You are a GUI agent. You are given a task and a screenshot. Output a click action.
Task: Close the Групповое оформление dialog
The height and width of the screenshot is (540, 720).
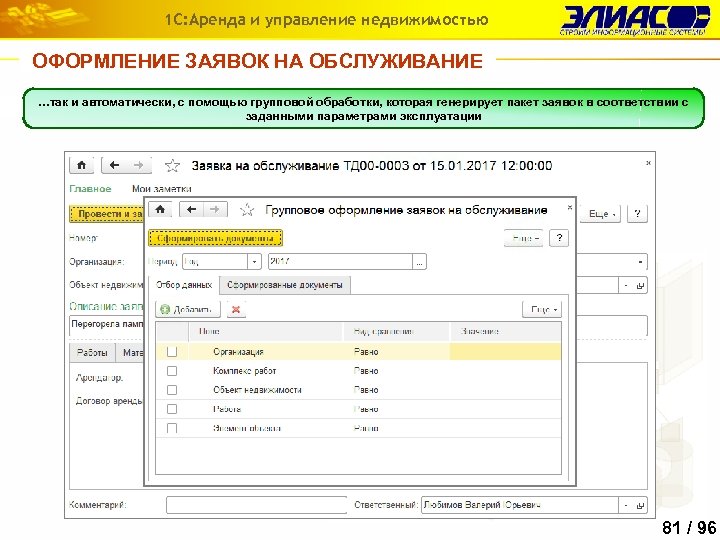click(570, 208)
